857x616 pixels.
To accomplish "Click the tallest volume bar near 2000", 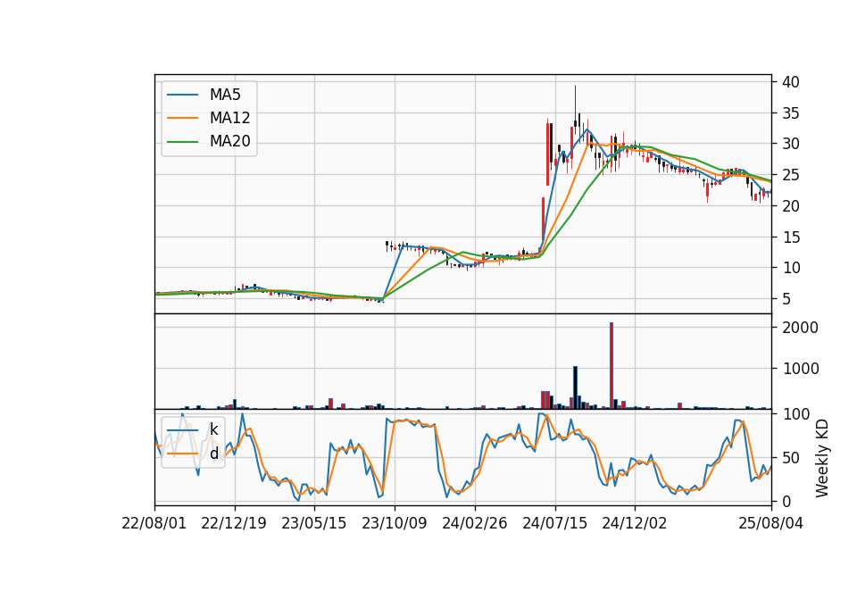I will coord(612,366).
